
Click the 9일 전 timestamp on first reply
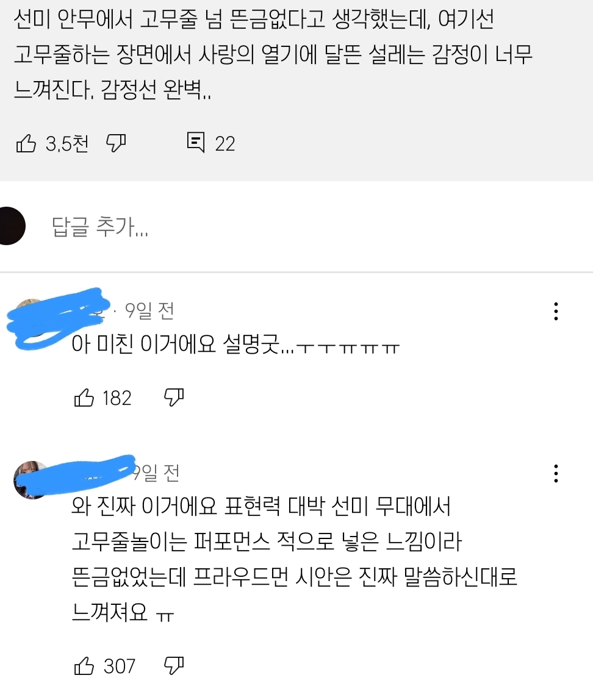(149, 311)
